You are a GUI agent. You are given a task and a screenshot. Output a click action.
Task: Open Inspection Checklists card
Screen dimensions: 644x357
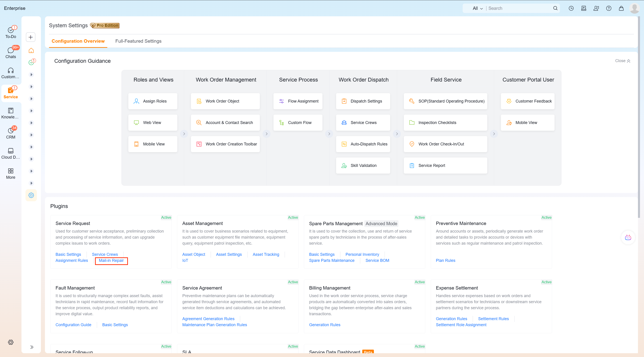pyautogui.click(x=445, y=123)
